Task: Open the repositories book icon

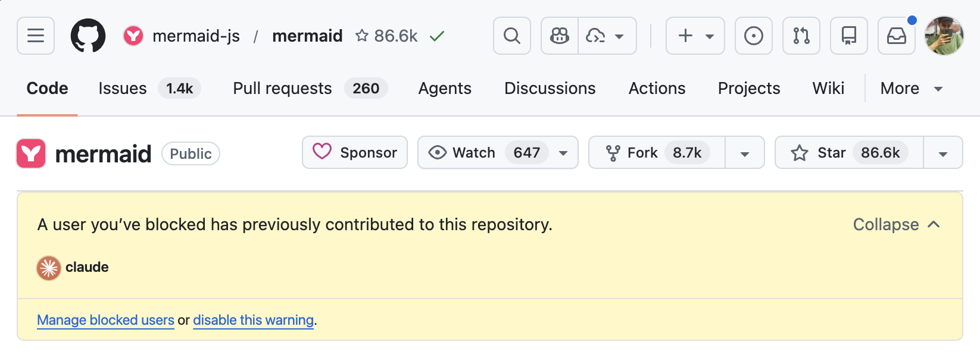Action: pos(848,36)
